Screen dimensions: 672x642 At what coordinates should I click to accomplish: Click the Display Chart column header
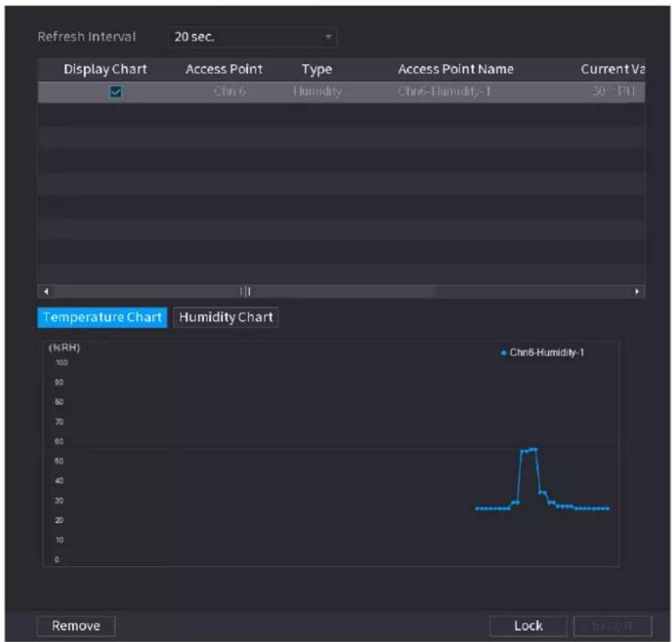click(x=106, y=70)
